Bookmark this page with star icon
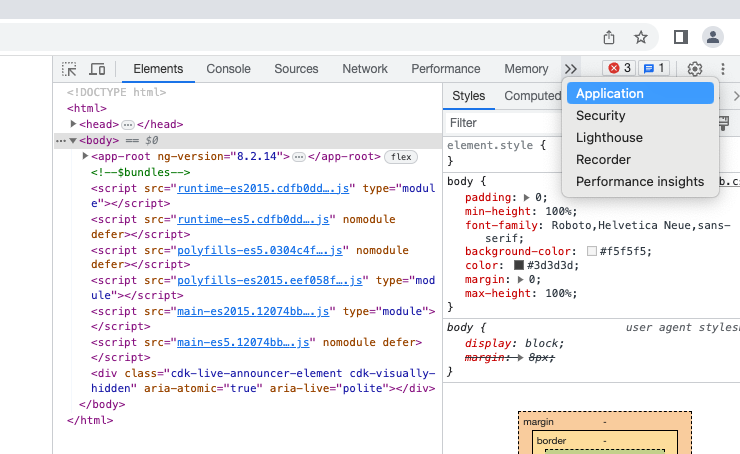 click(x=640, y=37)
